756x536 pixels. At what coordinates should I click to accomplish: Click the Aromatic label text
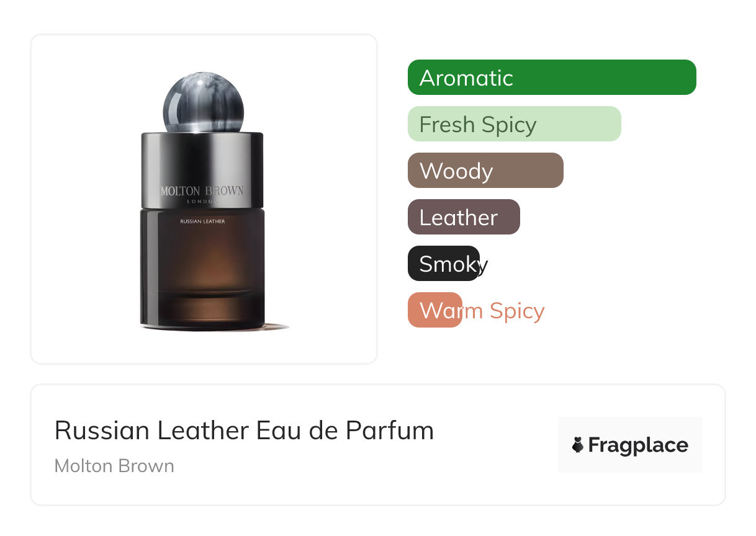[466, 78]
